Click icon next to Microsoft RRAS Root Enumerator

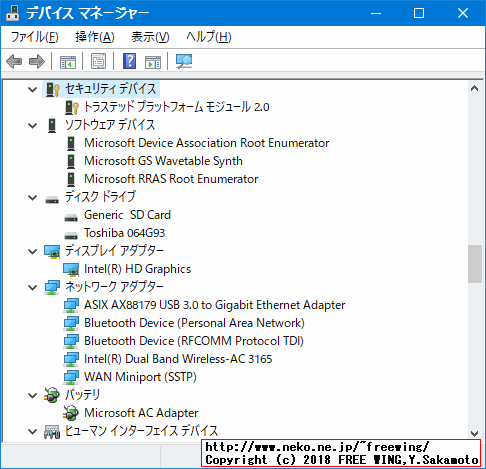tap(71, 179)
